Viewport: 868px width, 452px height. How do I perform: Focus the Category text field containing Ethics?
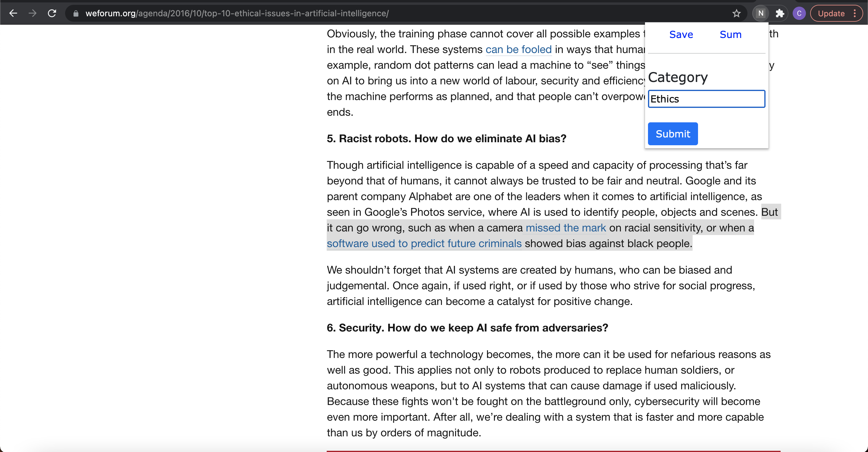point(706,99)
